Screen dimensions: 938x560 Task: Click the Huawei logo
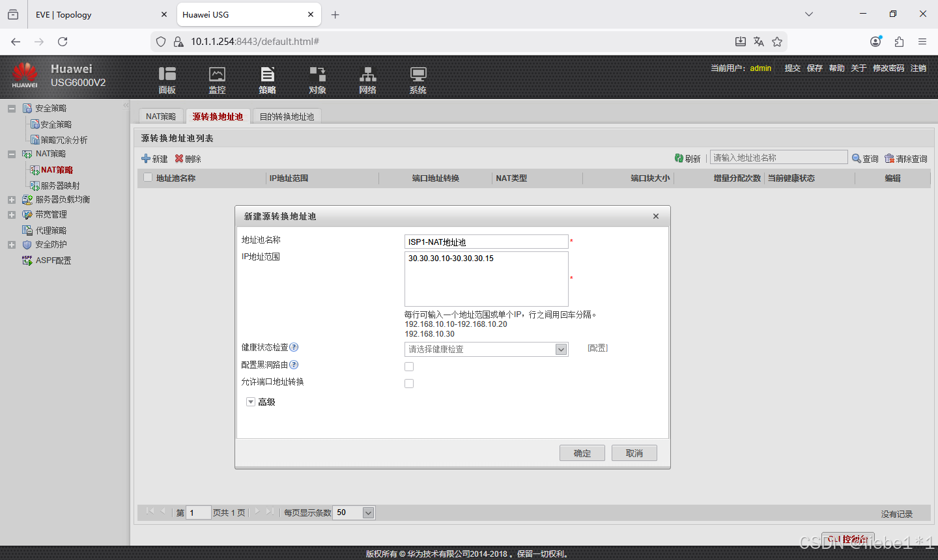pyautogui.click(x=25, y=75)
